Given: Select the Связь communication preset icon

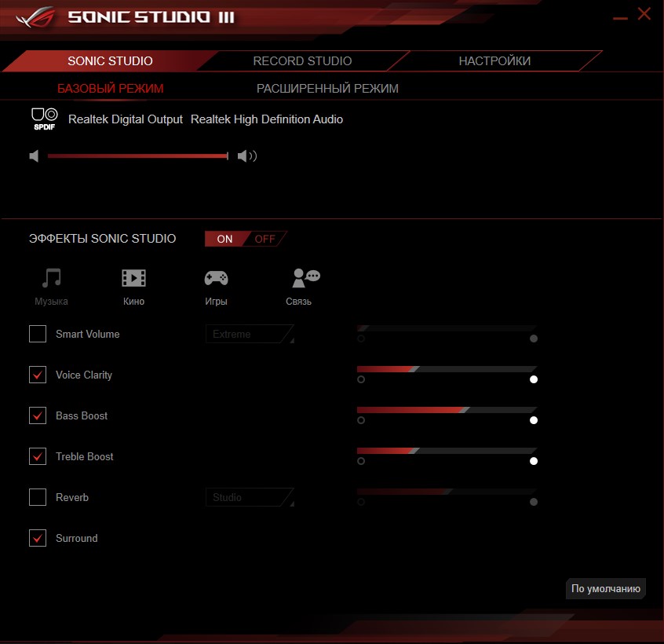Looking at the screenshot, I should pyautogui.click(x=306, y=278).
